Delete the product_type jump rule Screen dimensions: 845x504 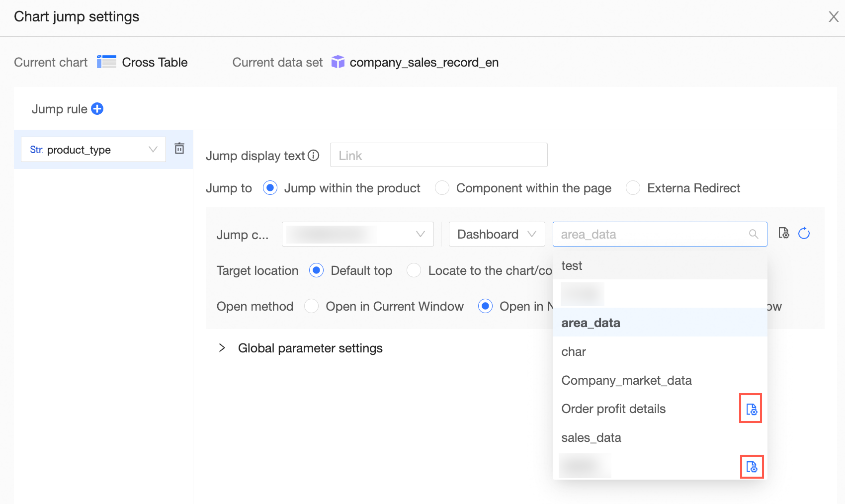click(x=179, y=149)
